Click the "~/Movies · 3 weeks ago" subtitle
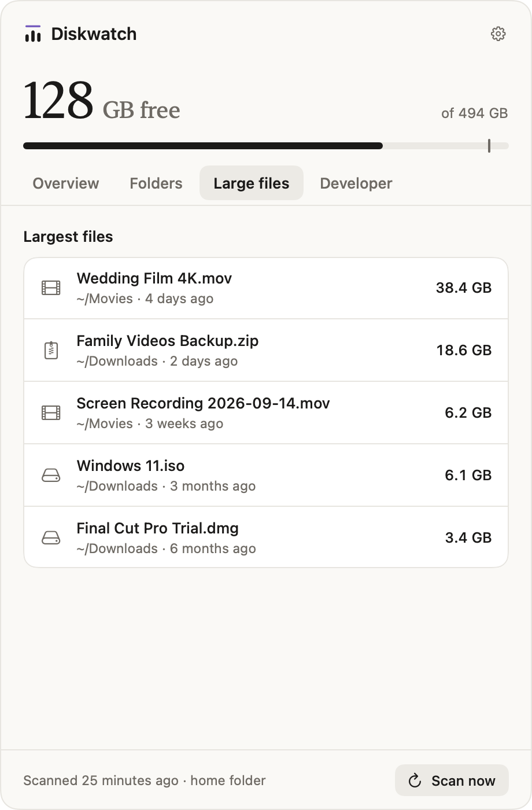 pyautogui.click(x=150, y=424)
